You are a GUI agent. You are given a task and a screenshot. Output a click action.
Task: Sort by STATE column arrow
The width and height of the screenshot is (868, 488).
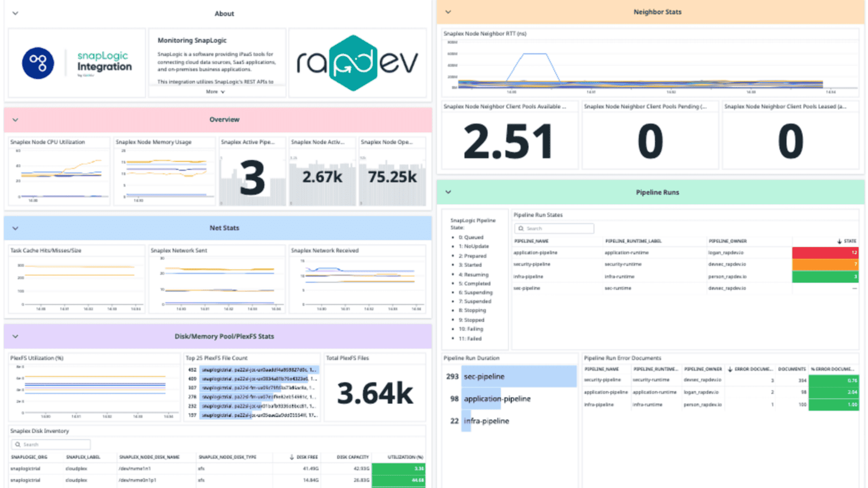coord(839,241)
